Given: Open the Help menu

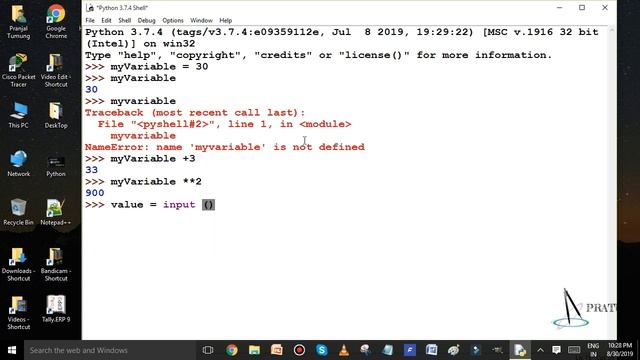Looking at the screenshot, I should click(225, 20).
